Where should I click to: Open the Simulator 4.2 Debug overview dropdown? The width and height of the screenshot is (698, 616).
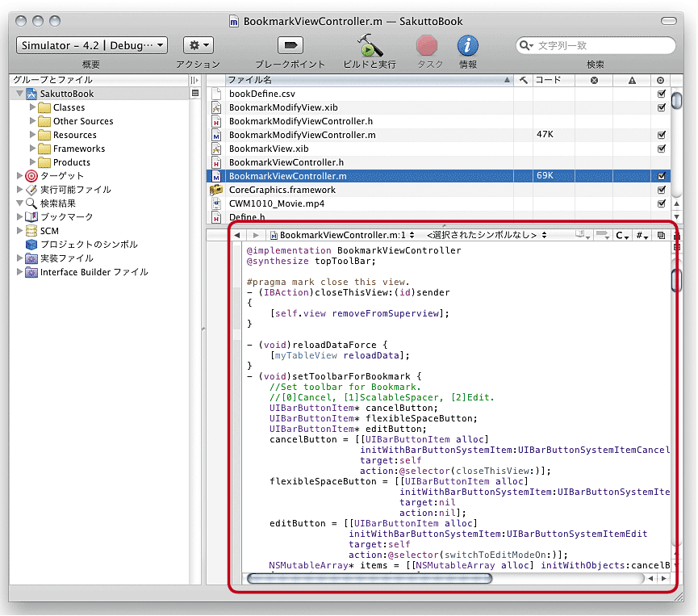click(92, 45)
